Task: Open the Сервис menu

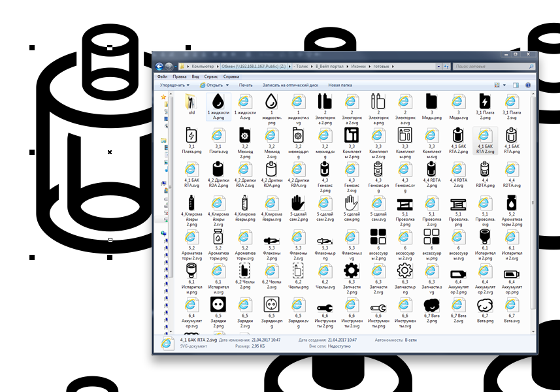Action: (211, 76)
